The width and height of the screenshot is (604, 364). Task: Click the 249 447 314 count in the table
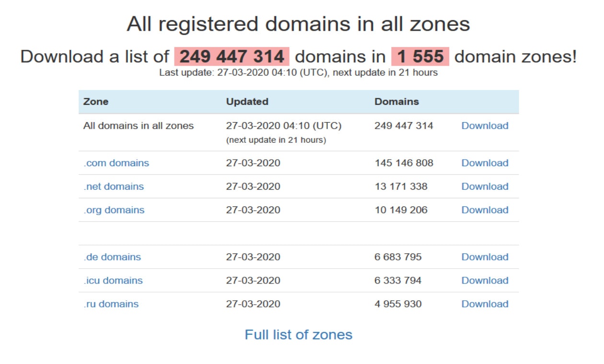click(x=404, y=125)
